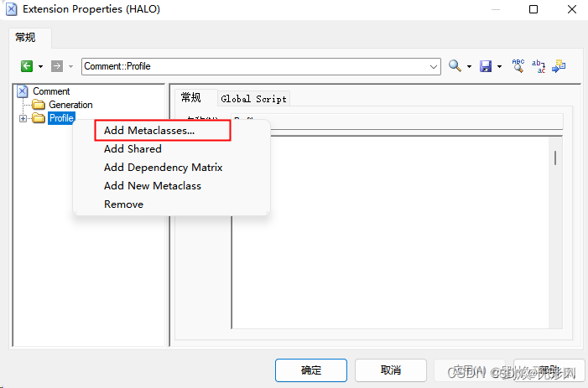
Task: Click the ABC magnifier find-in-items icon
Action: (518, 66)
